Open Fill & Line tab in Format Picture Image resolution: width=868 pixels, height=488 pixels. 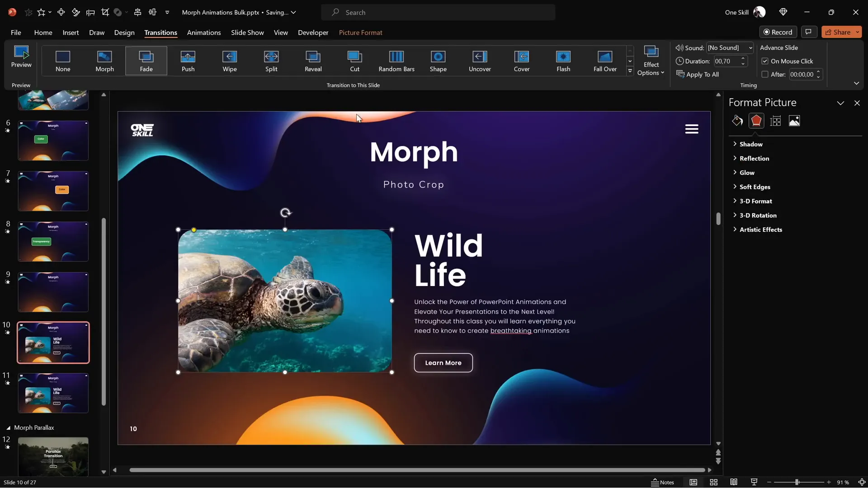pos(737,121)
